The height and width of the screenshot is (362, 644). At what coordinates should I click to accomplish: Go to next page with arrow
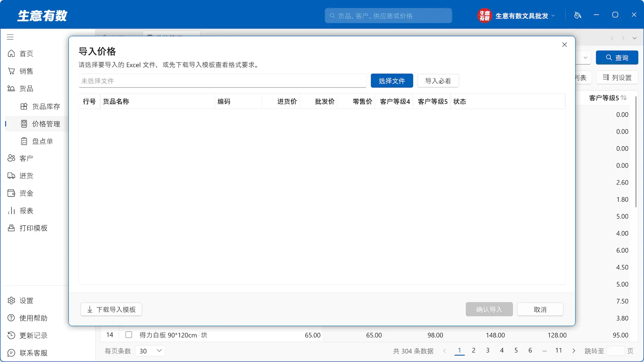(x=574, y=351)
